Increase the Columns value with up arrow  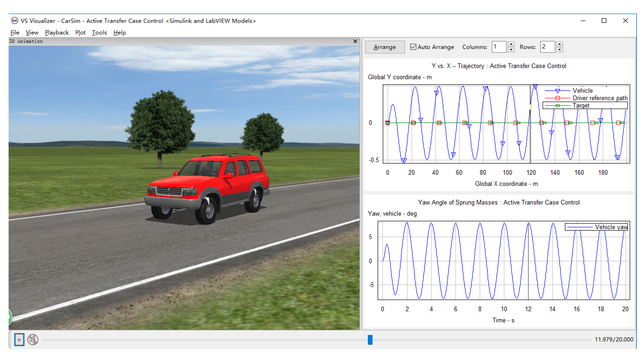tap(511, 44)
